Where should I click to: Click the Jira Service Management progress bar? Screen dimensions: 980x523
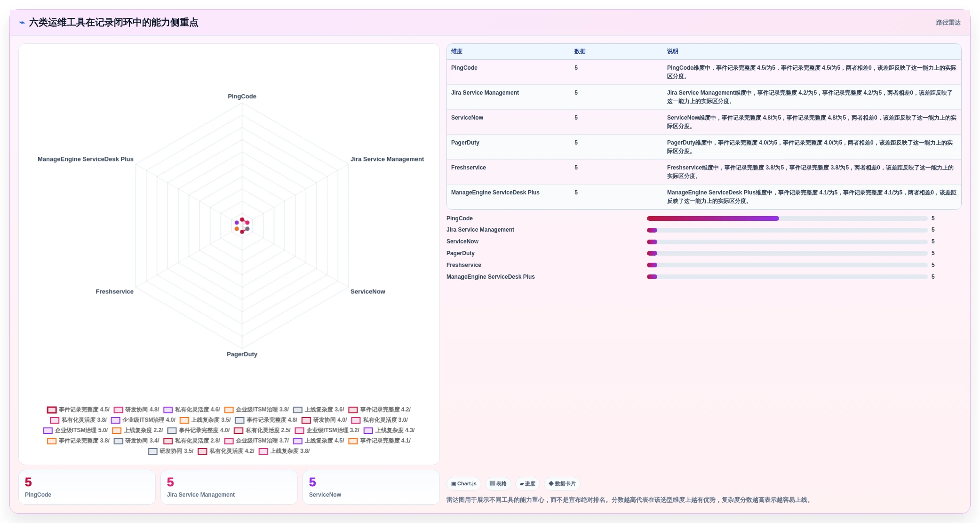coord(787,230)
